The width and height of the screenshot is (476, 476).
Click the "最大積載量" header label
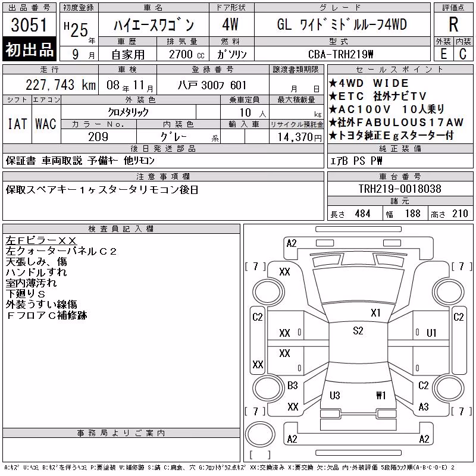tap(296, 100)
